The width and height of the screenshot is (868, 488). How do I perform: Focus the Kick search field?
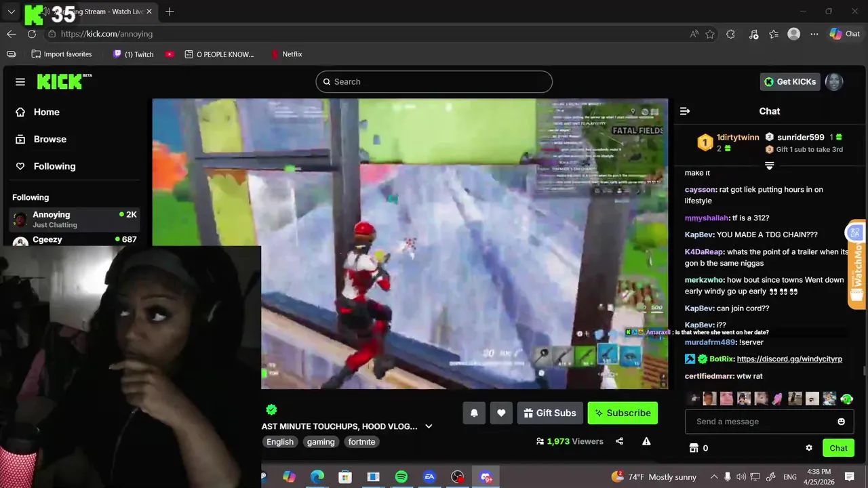click(x=434, y=82)
